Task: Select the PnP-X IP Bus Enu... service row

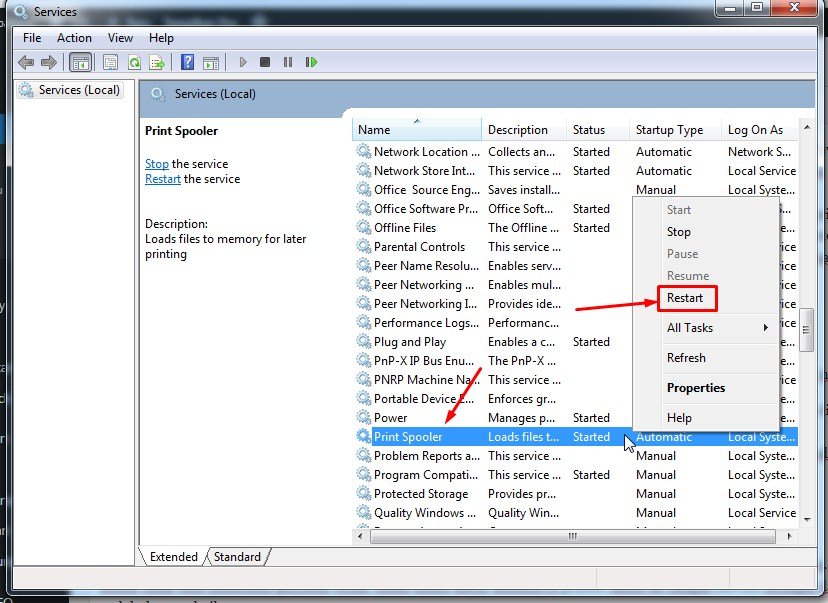Action: point(576,361)
